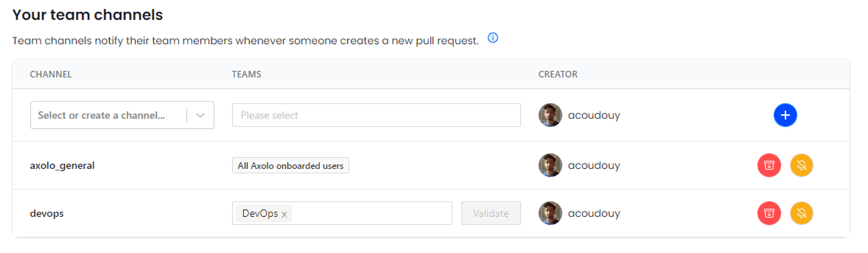The image size is (868, 253).
Task: Click the chevron arrow in the channel selector
Action: point(200,115)
